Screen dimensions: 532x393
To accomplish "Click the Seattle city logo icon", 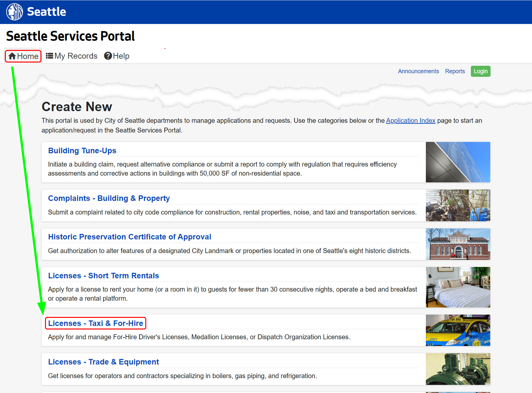I will 14,12.
